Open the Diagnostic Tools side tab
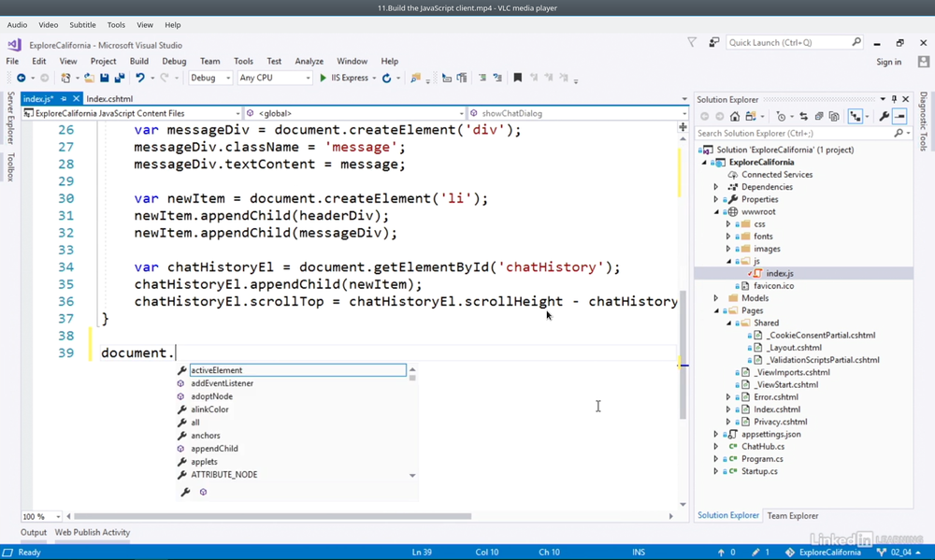This screenshot has width=935, height=560. click(x=924, y=121)
